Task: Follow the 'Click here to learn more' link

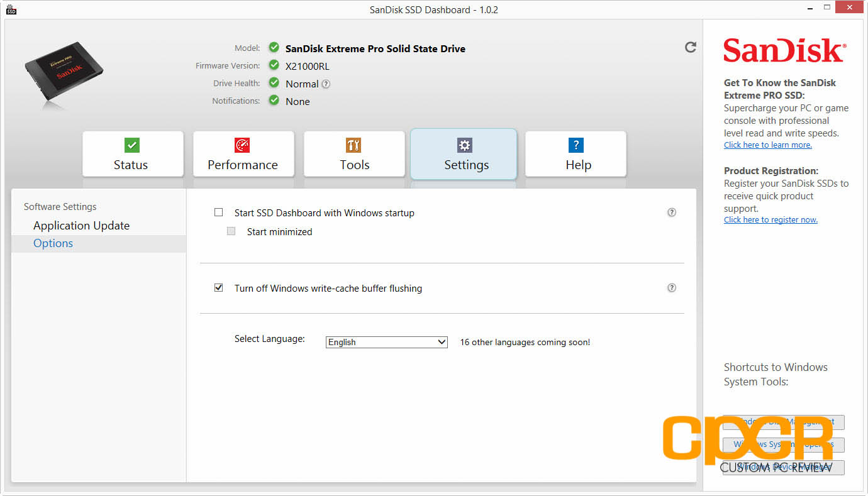Action: pyautogui.click(x=767, y=145)
